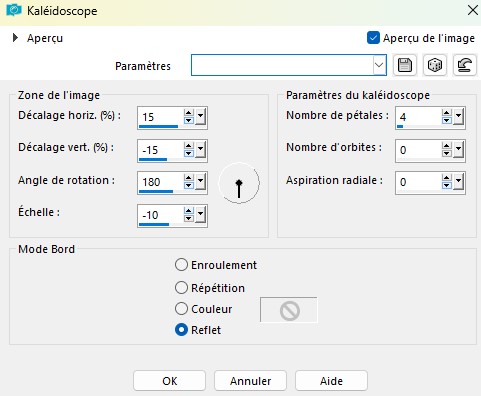The height and width of the screenshot is (396, 481).
Task: Decrease Décalage vert. with down arrow
Action: coord(189,153)
